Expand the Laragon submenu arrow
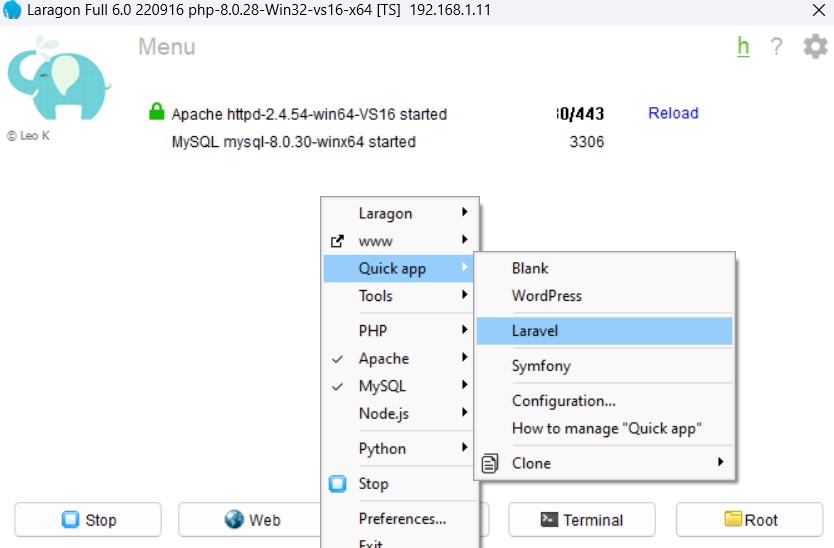 pos(464,212)
